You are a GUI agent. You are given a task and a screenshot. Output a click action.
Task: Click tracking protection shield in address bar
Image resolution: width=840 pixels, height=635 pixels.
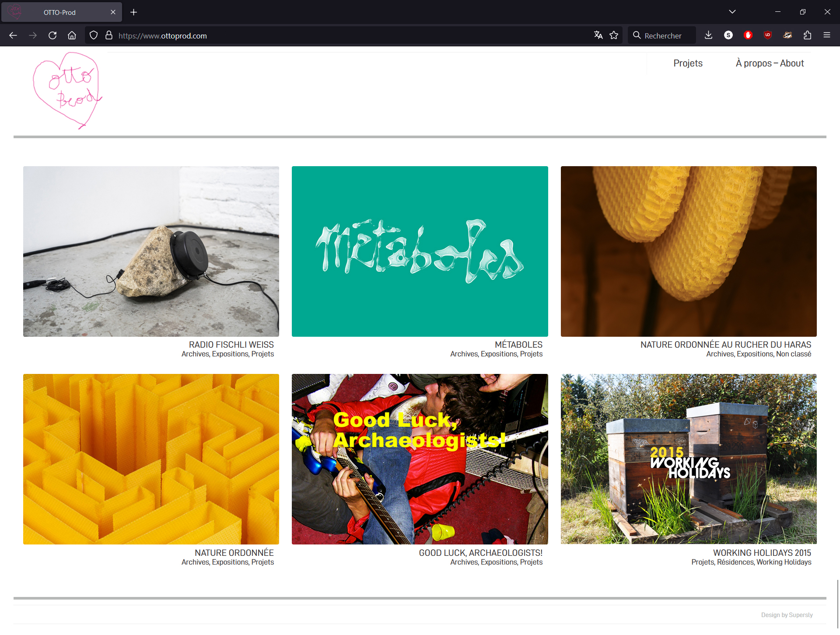[x=93, y=35]
